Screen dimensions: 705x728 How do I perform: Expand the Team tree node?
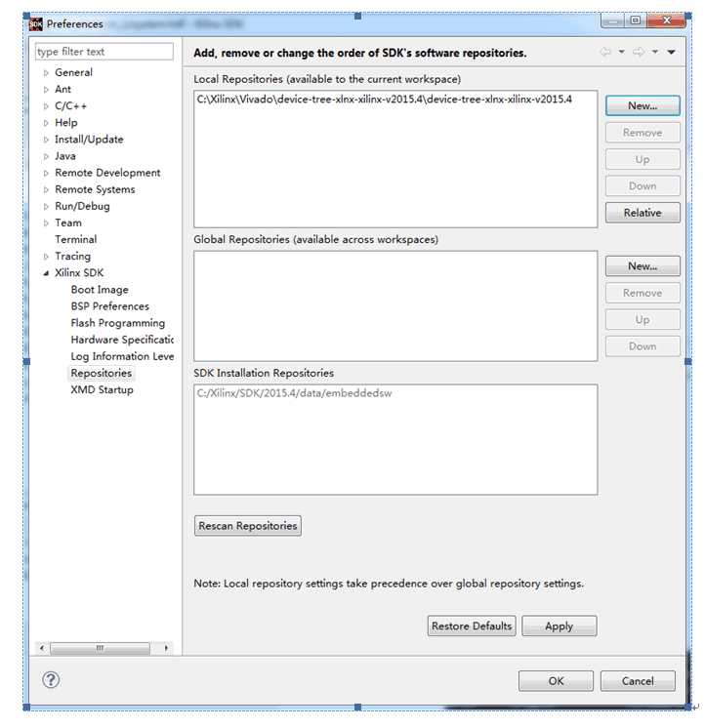tap(46, 222)
